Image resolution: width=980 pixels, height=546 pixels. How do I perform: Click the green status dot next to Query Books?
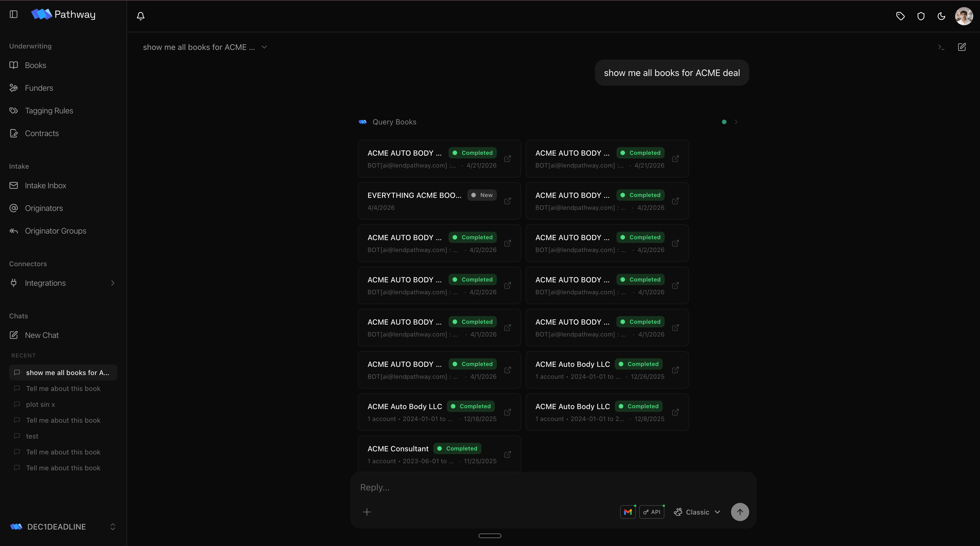pyautogui.click(x=724, y=122)
